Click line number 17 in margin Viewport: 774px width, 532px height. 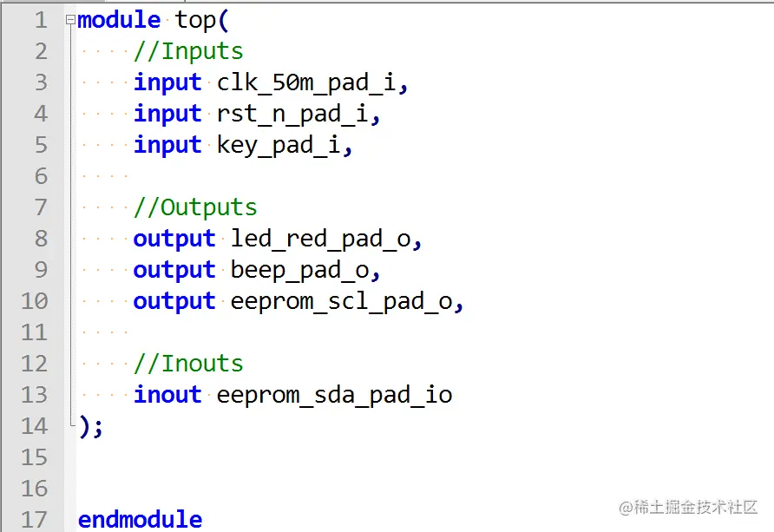tap(35, 520)
